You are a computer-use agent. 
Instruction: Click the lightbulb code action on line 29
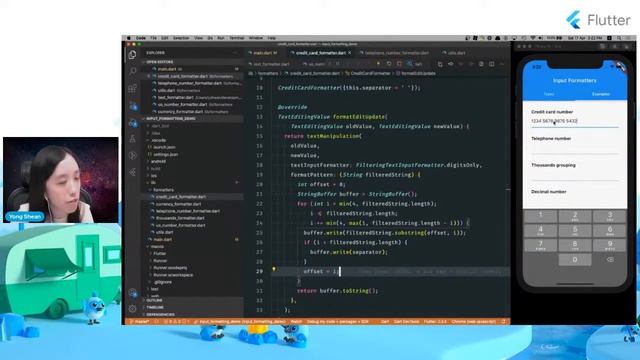click(274, 269)
